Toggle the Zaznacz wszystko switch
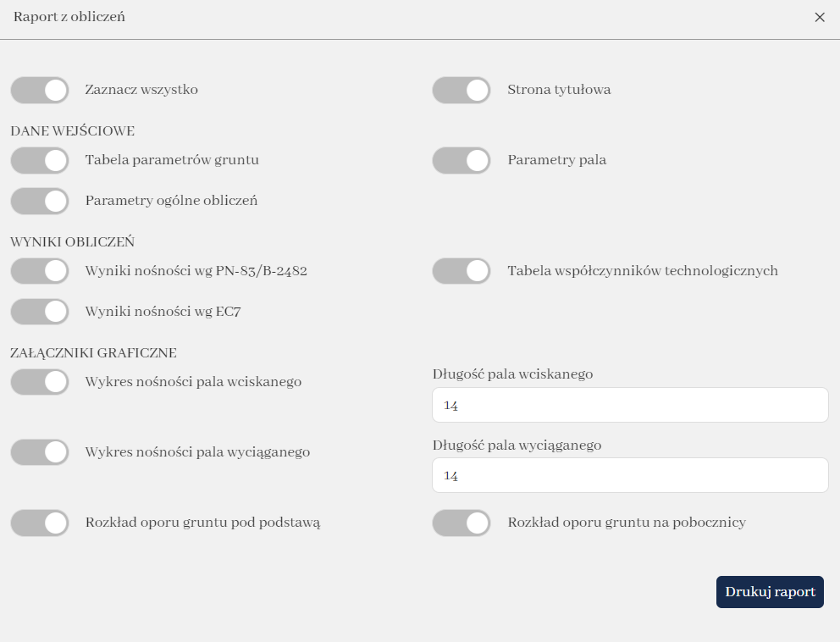Screen dimensions: 840x642 (40, 90)
